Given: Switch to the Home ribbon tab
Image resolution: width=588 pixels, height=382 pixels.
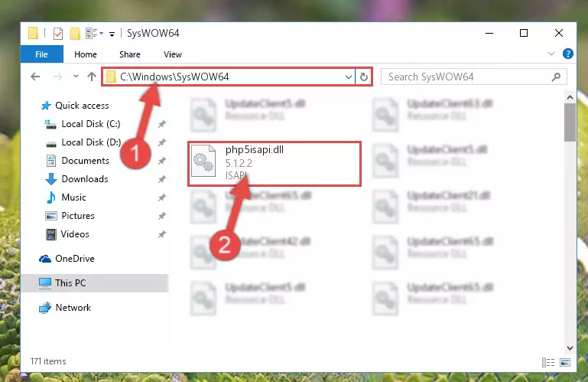Looking at the screenshot, I should pyautogui.click(x=86, y=54).
